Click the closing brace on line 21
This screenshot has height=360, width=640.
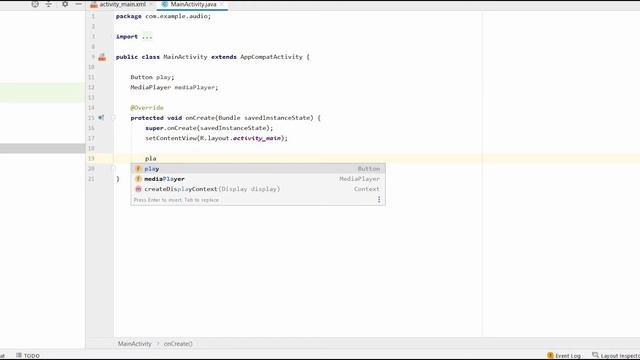[x=118, y=179]
